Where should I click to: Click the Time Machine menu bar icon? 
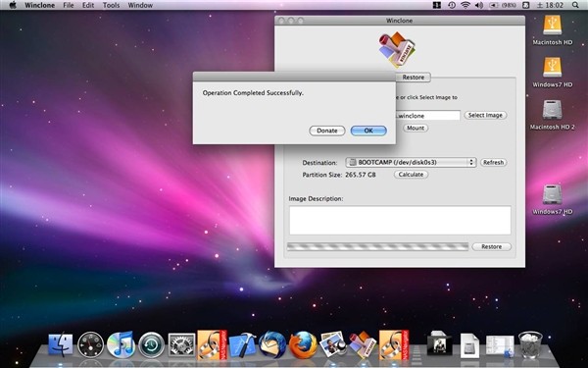[452, 5]
